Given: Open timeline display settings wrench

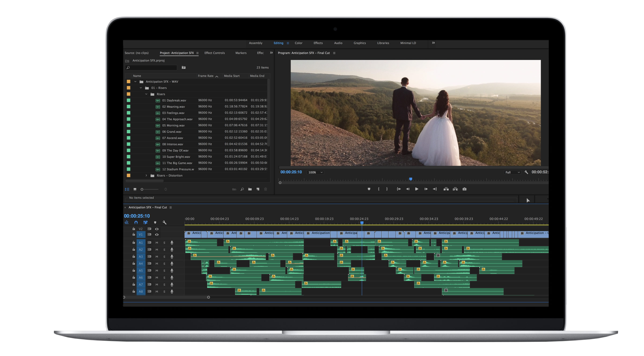Looking at the screenshot, I should (x=164, y=222).
